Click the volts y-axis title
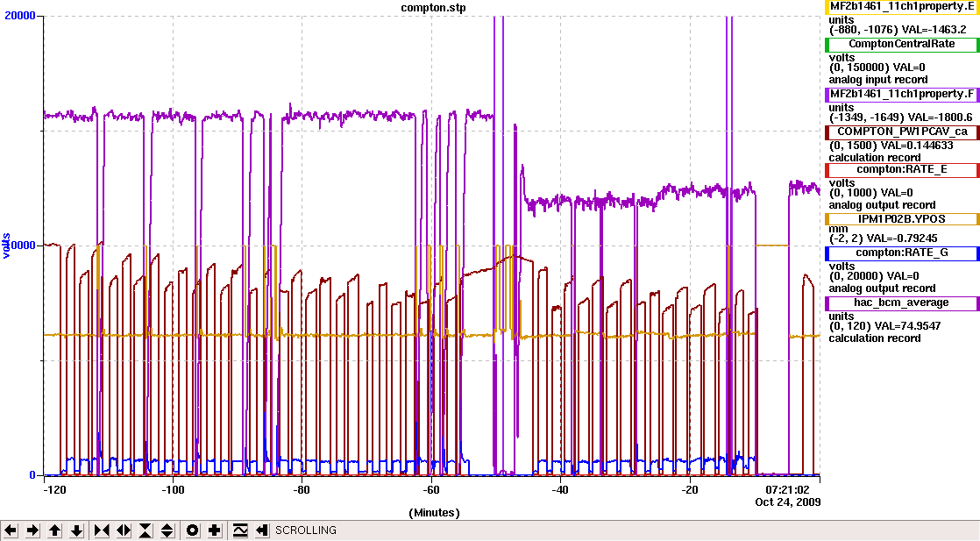 5,246
